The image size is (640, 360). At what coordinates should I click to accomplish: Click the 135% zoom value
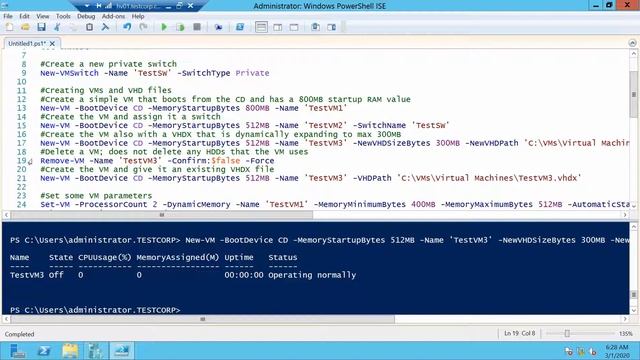626,333
